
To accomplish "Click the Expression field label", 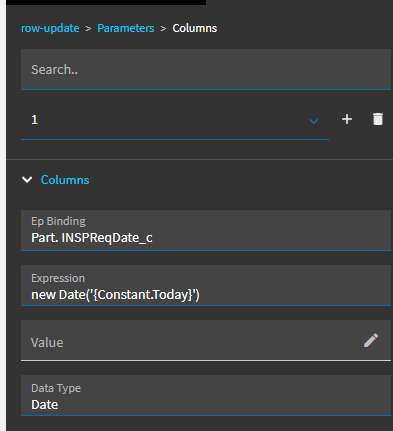I will 58,278.
